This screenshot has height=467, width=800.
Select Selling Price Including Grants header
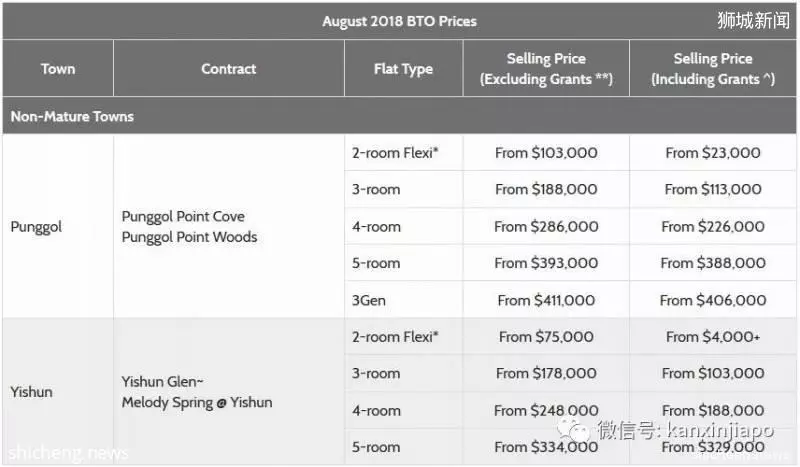[713, 68]
